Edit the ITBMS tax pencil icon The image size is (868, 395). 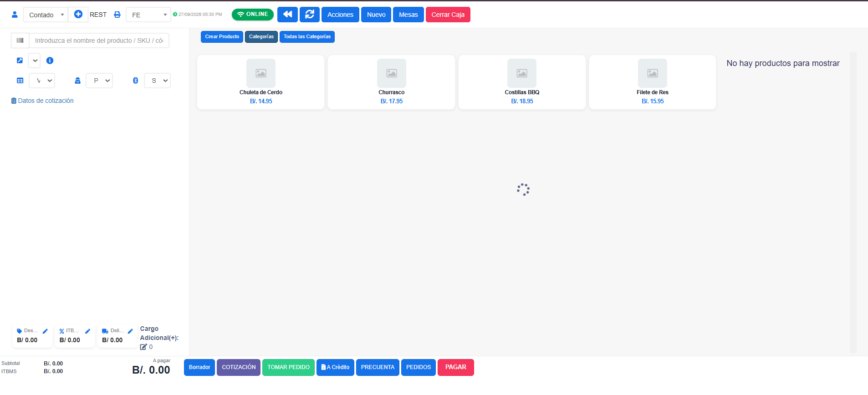coord(88,331)
